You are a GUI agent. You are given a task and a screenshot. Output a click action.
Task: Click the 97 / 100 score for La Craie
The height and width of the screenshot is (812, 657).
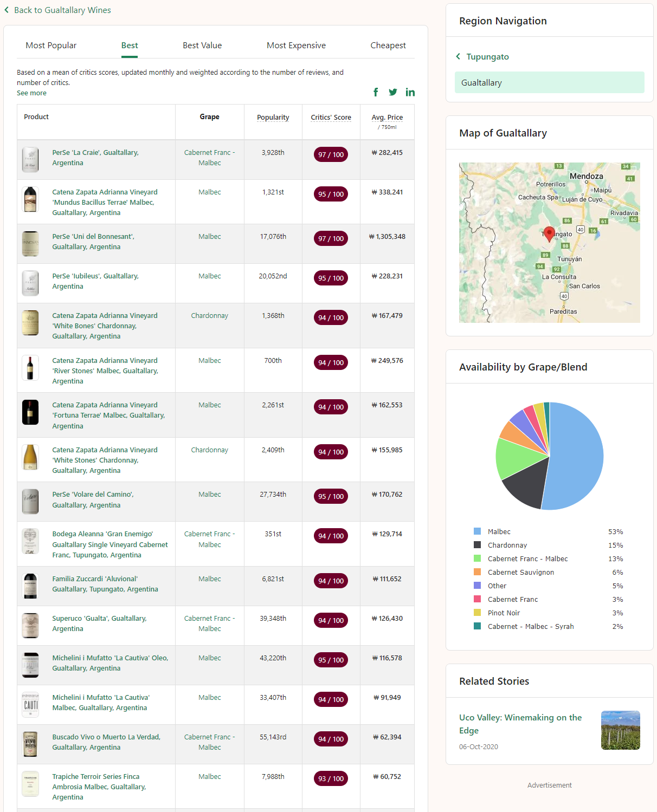(331, 154)
